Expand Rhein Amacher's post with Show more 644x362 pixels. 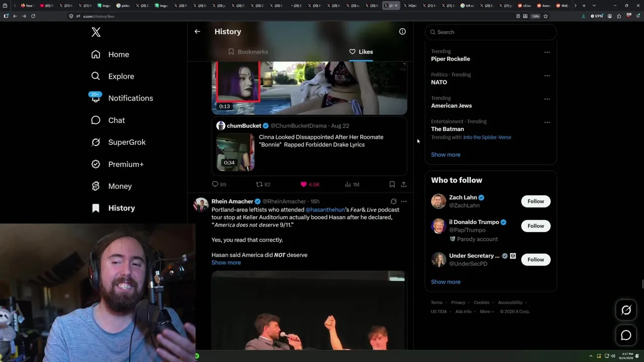226,262
